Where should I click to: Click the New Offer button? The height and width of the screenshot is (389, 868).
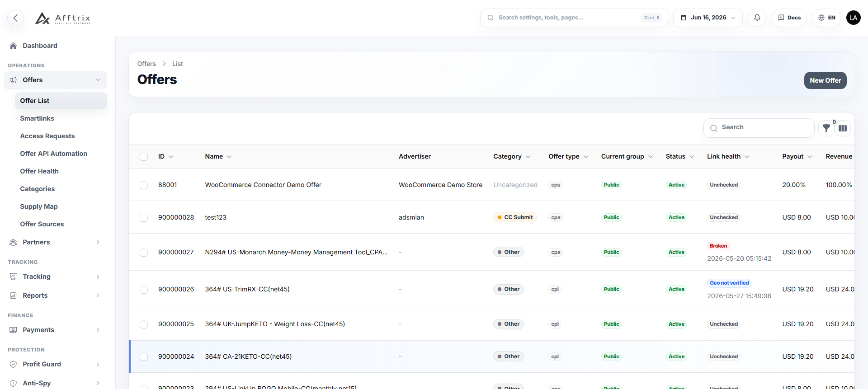(825, 80)
